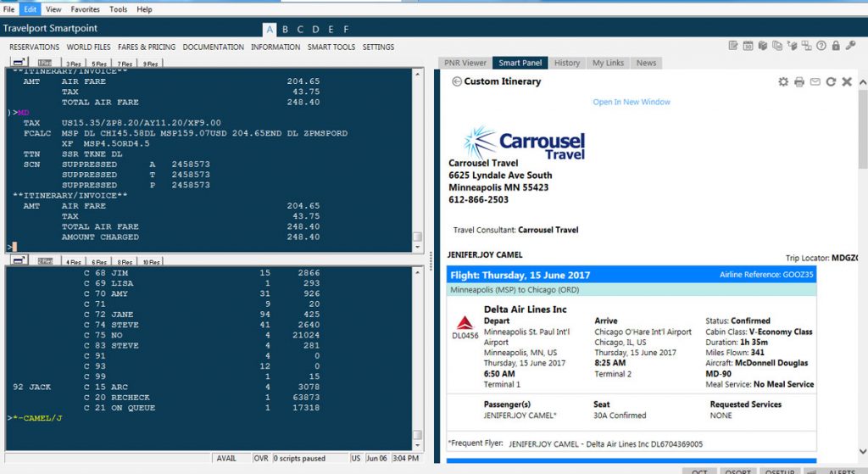
Task: Select the 8 Res tab
Action: click(125, 261)
